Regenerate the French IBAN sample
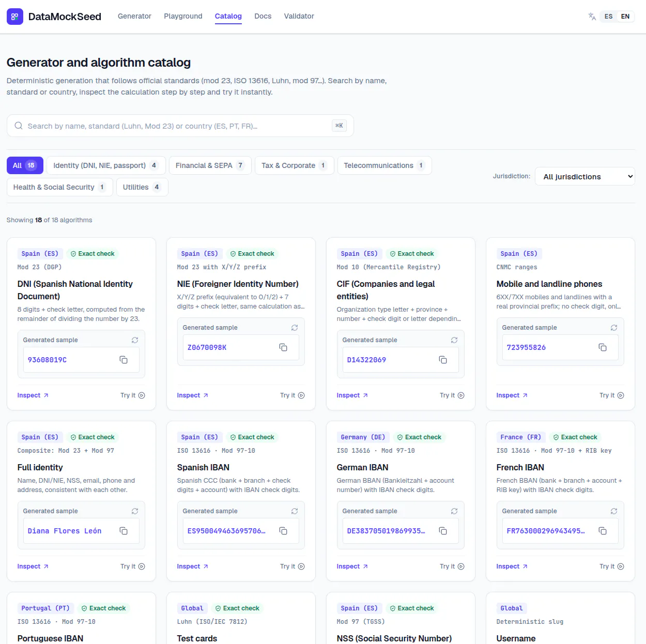 point(614,511)
